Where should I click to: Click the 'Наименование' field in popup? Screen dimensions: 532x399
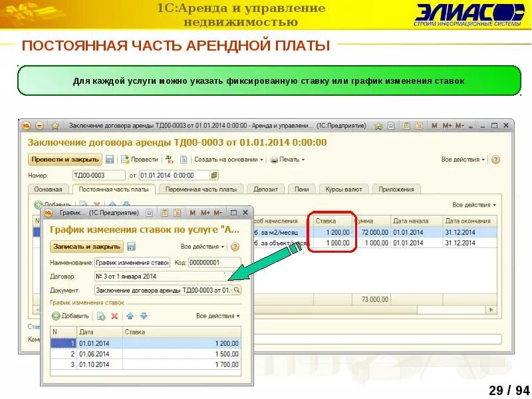click(x=132, y=263)
